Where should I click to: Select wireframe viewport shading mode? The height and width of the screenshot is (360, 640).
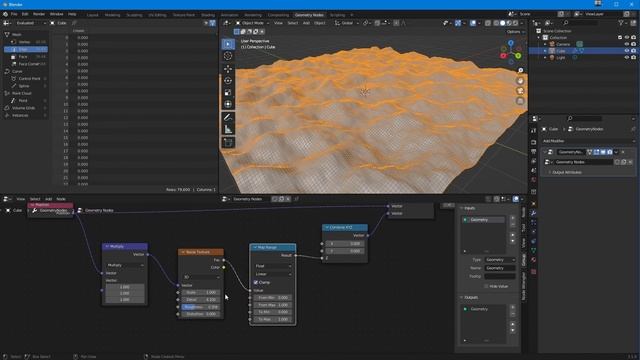pos(496,23)
